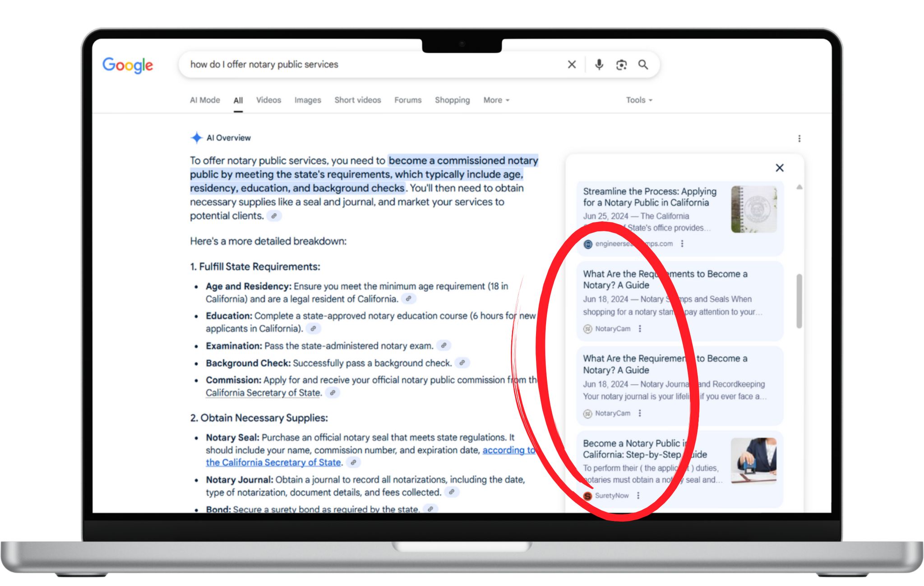This screenshot has width=924, height=586.
Task: Submit search using the magnifier icon
Action: (x=643, y=65)
